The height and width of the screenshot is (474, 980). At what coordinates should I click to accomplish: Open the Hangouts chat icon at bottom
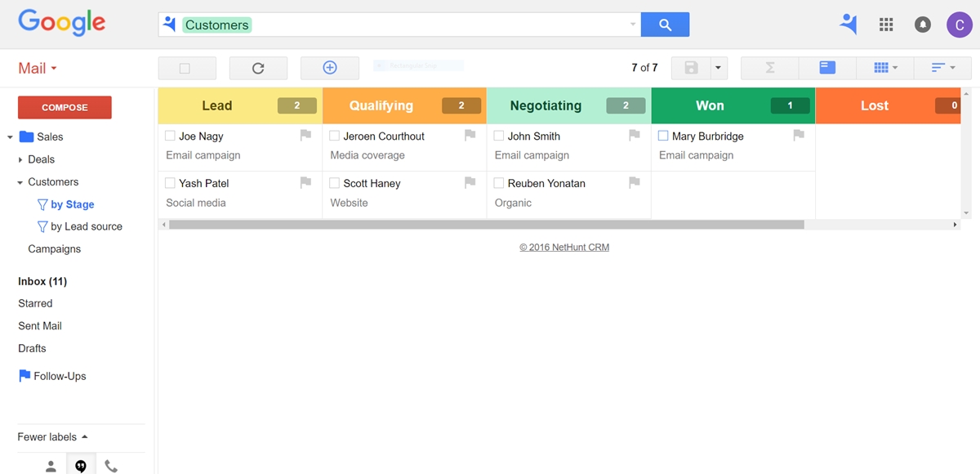pos(81,466)
